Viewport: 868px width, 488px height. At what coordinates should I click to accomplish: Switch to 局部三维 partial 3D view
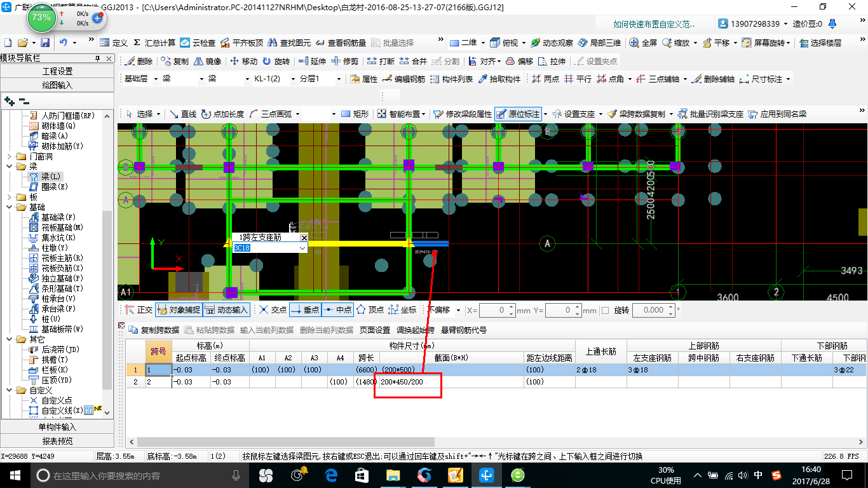pos(599,43)
